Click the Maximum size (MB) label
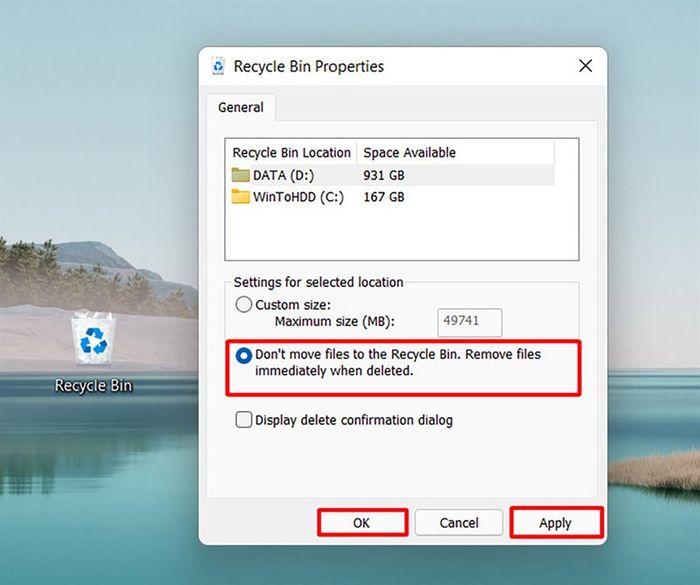Viewport: 700px width, 585px height. pos(335,322)
